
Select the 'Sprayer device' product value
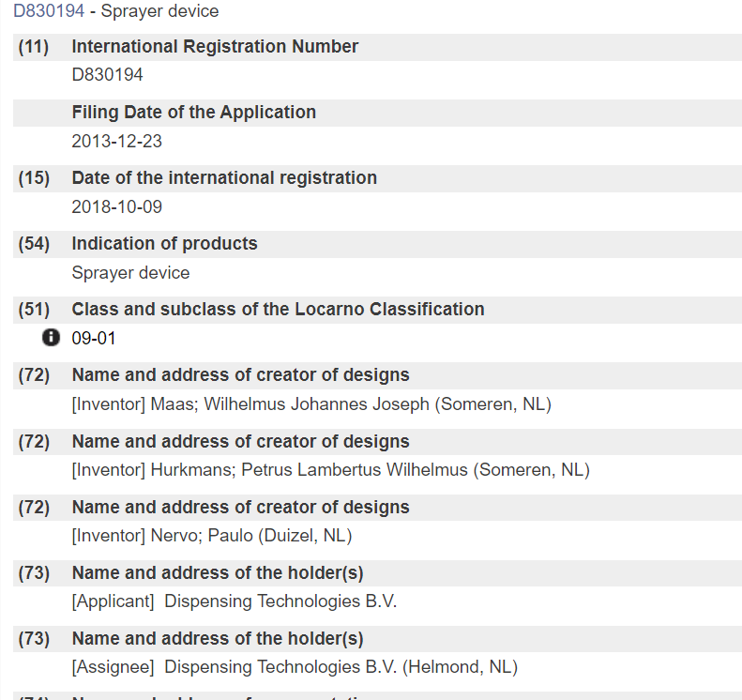[x=130, y=273]
